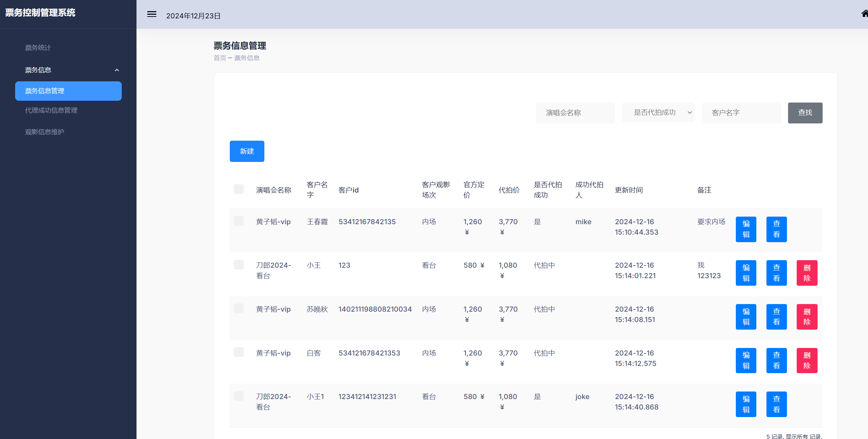868x439 pixels.
Task: Click 查看 for 王春霞 row
Action: (x=777, y=229)
